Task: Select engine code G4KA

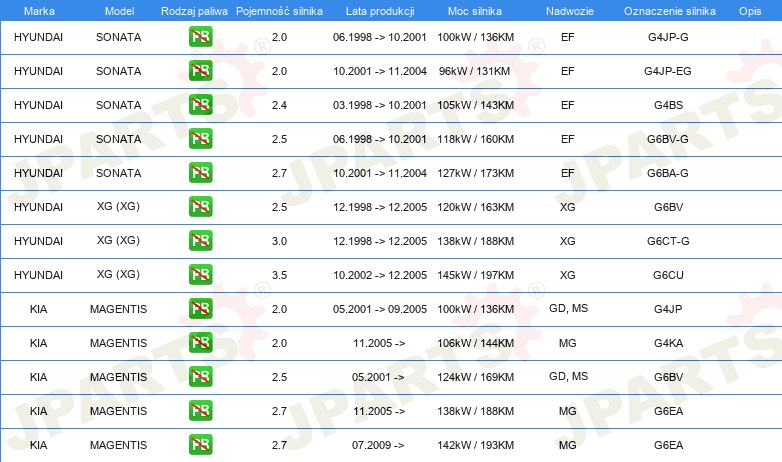Action: pyautogui.click(x=668, y=343)
